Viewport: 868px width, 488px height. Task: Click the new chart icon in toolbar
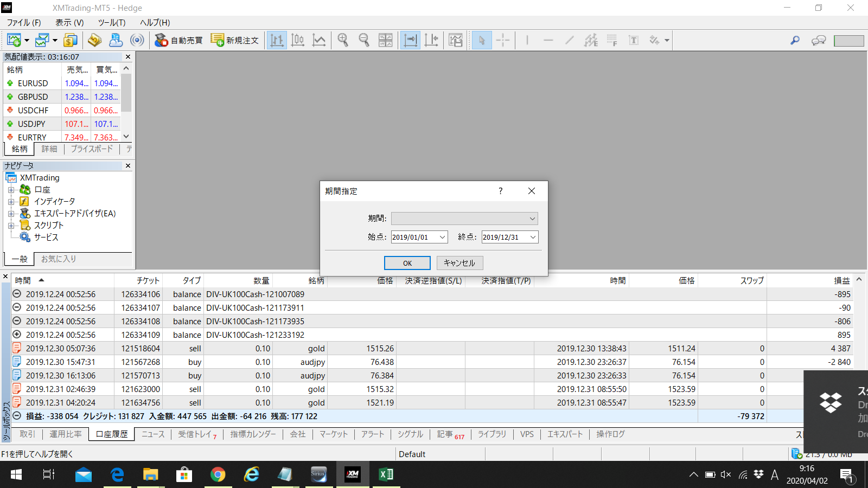point(14,40)
